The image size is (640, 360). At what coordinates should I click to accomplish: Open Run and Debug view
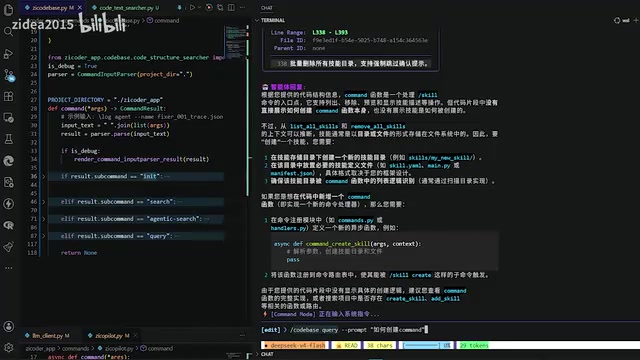(x=9, y=53)
